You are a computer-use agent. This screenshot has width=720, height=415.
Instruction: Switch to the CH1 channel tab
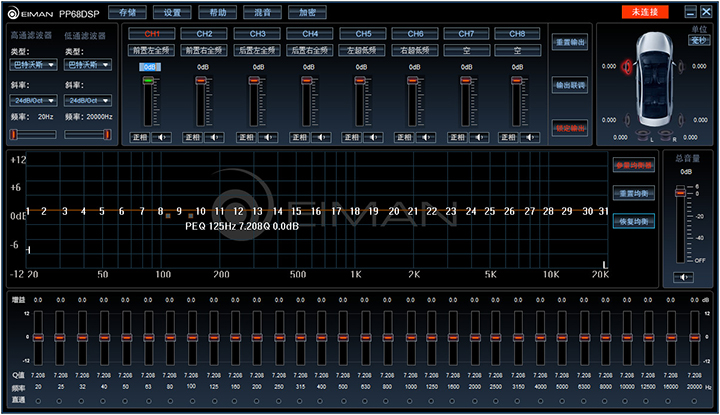point(152,34)
